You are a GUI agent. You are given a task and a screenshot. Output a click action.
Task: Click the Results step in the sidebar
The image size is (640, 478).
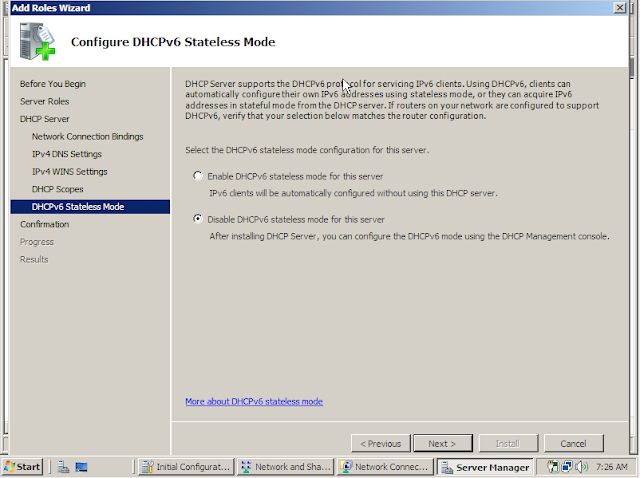click(x=34, y=259)
